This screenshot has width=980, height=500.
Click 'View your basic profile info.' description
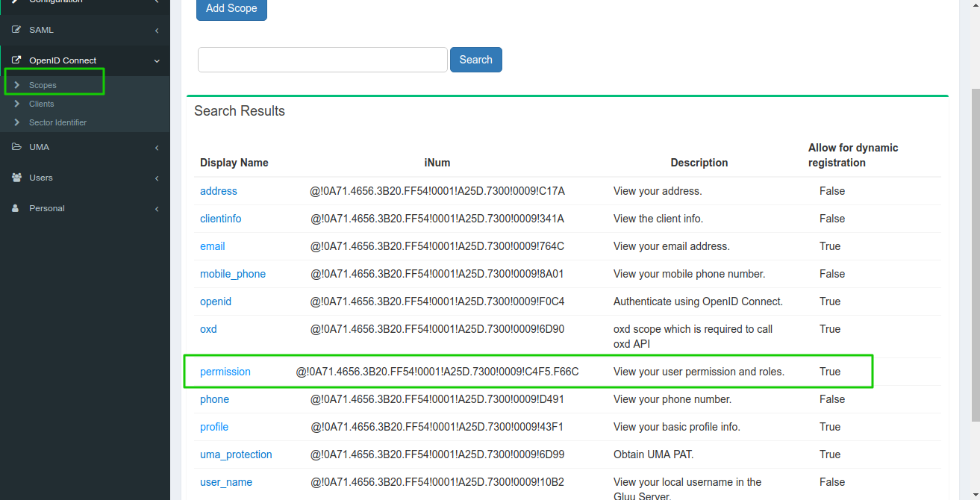pos(677,427)
